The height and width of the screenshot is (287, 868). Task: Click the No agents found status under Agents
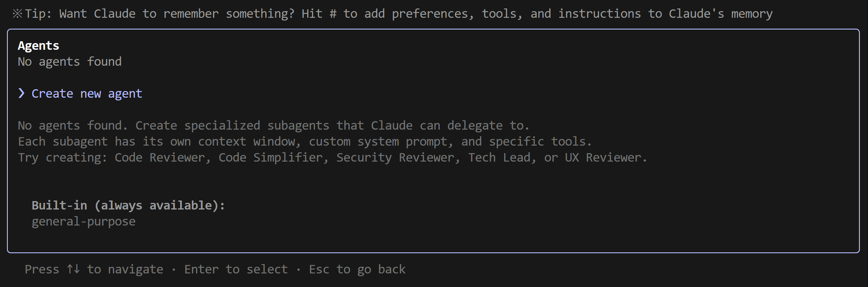tap(69, 62)
